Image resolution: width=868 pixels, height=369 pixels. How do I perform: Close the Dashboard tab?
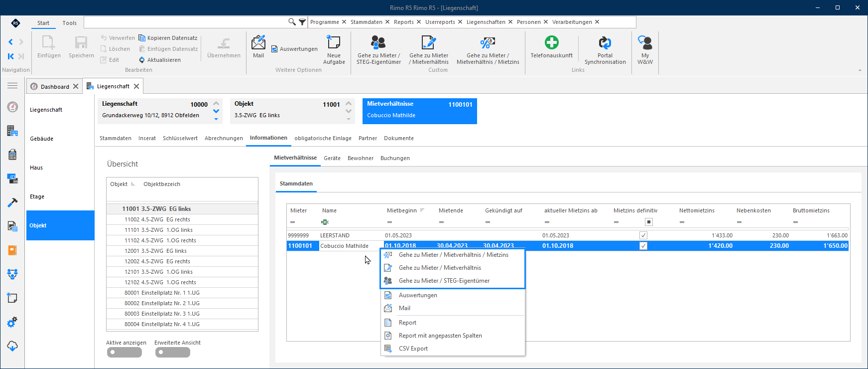coord(76,86)
